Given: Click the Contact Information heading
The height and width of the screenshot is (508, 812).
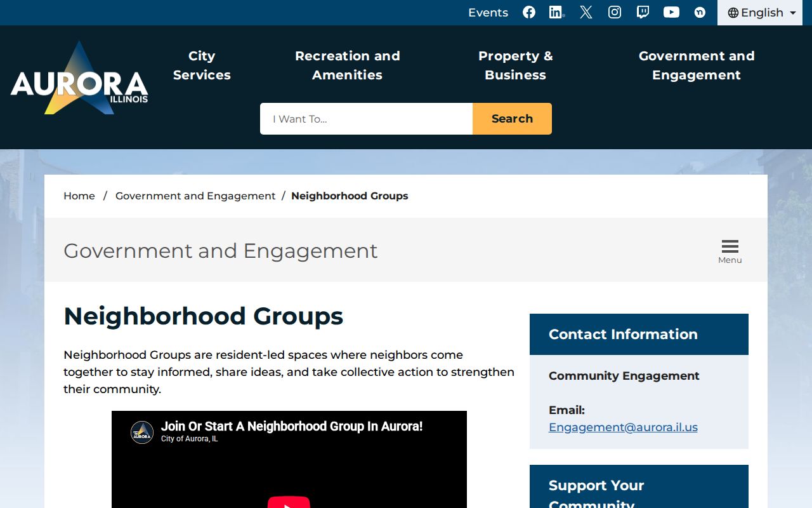Looking at the screenshot, I should click(x=623, y=334).
